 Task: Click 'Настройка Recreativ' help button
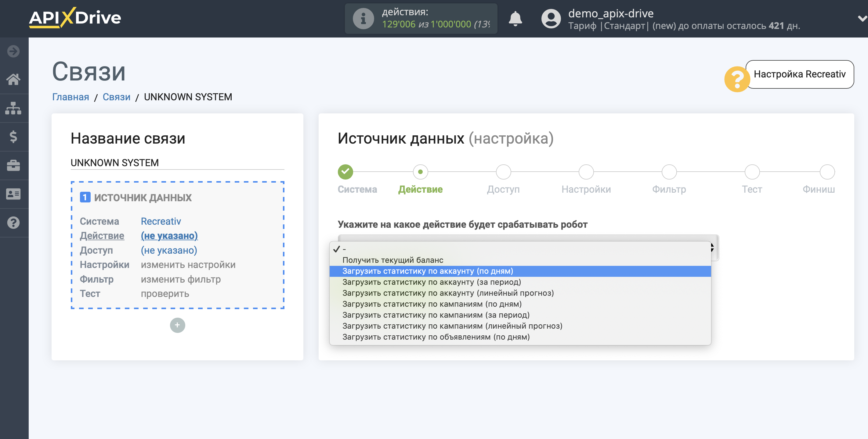click(x=800, y=74)
